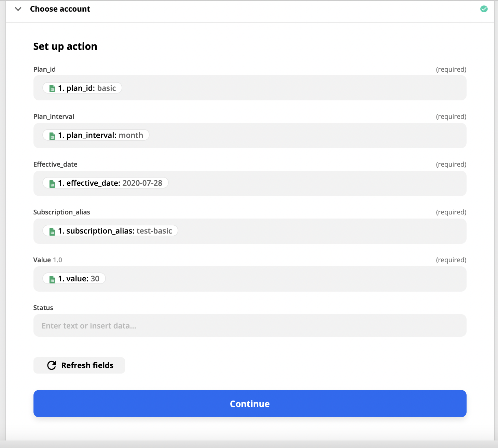This screenshot has width=498, height=448.
Task: Click into the Status text field
Action: point(250,325)
